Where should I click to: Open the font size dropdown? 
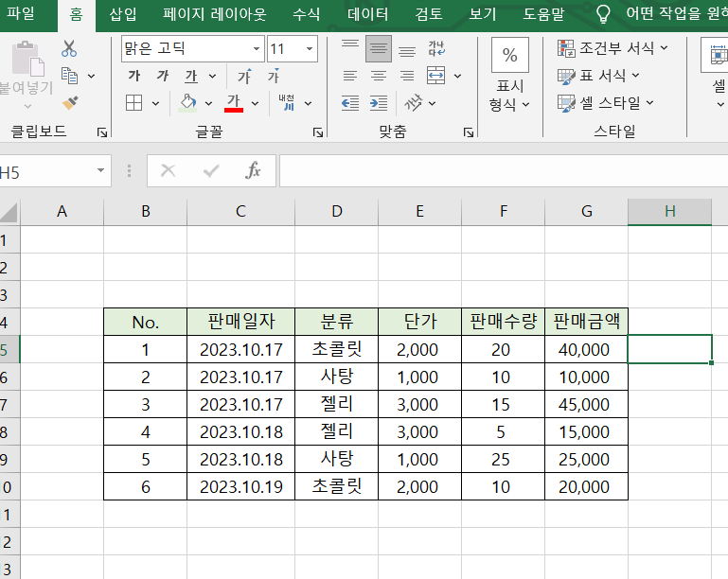coord(310,48)
